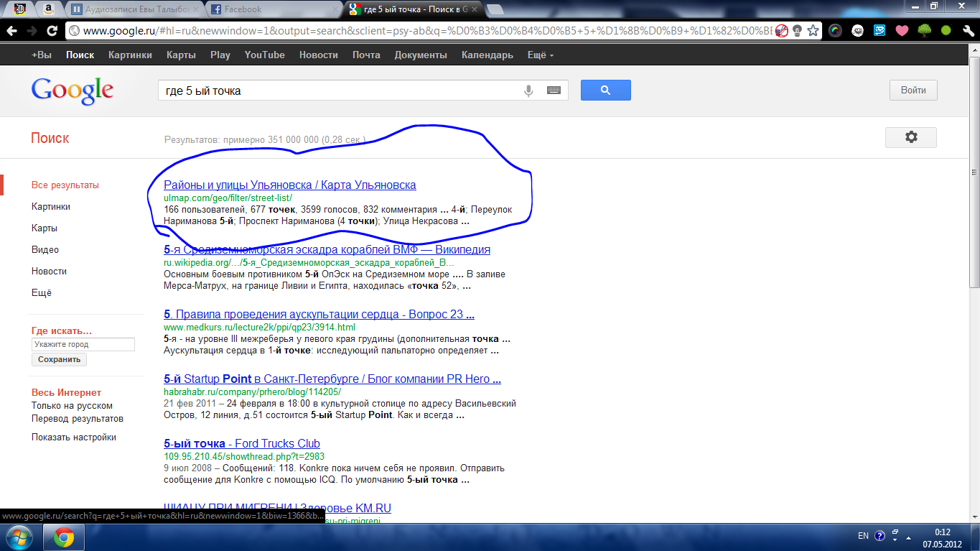Click Показать настройки link

(x=74, y=437)
